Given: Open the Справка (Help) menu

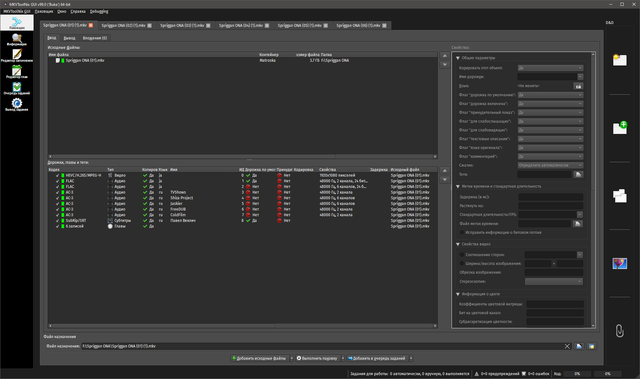Looking at the screenshot, I should click(78, 11).
